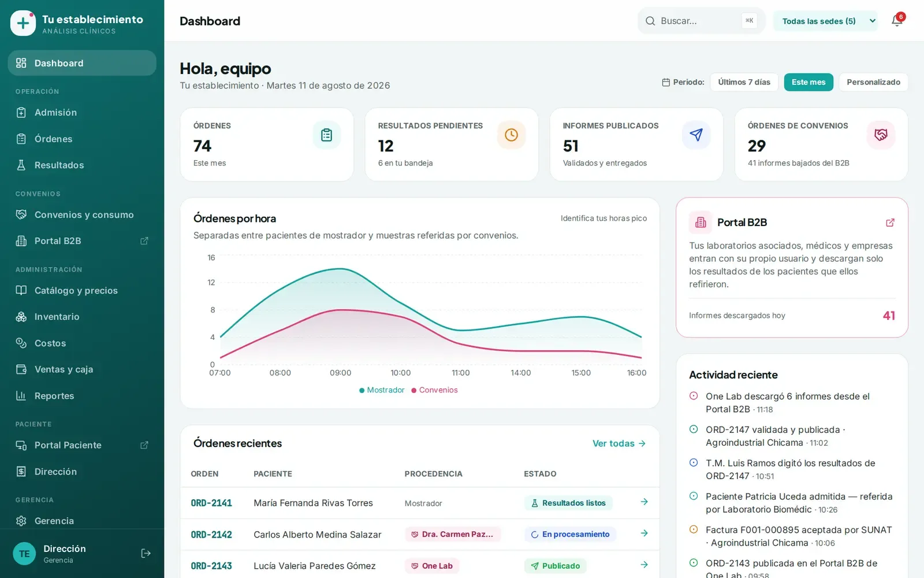Toggle the Convenios series in the chart legend
The image size is (924, 578).
(x=434, y=390)
